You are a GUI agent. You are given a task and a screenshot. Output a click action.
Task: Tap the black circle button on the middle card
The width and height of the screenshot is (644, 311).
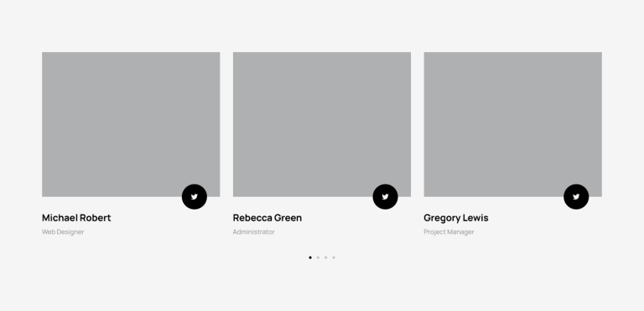pyautogui.click(x=385, y=197)
